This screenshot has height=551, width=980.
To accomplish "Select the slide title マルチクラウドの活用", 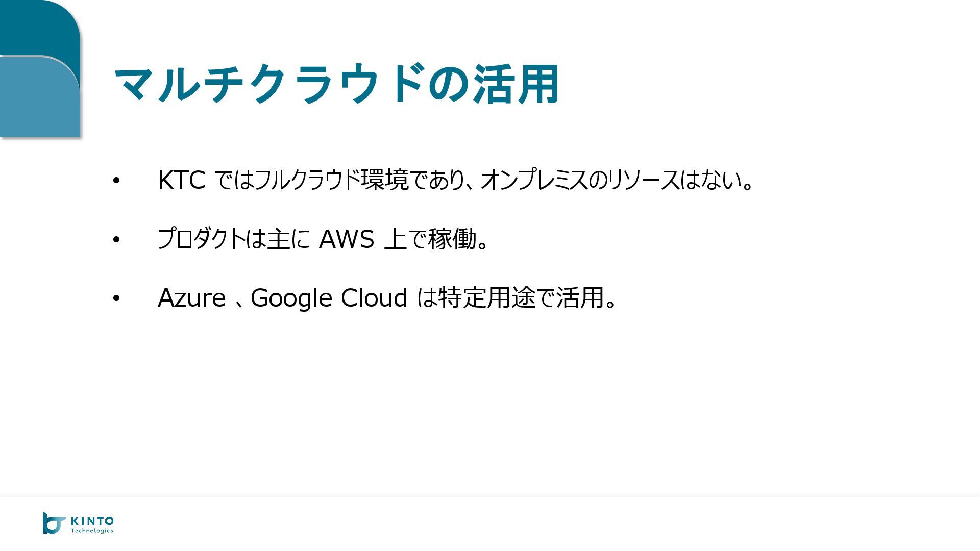I will pyautogui.click(x=336, y=84).
